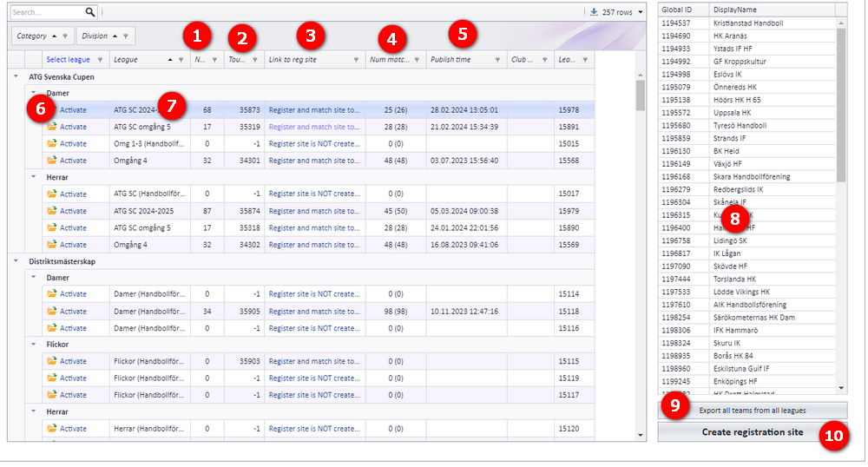Select team Tyresö Handboll
Image resolution: width=868 pixels, height=467 pixels.
coord(740,126)
